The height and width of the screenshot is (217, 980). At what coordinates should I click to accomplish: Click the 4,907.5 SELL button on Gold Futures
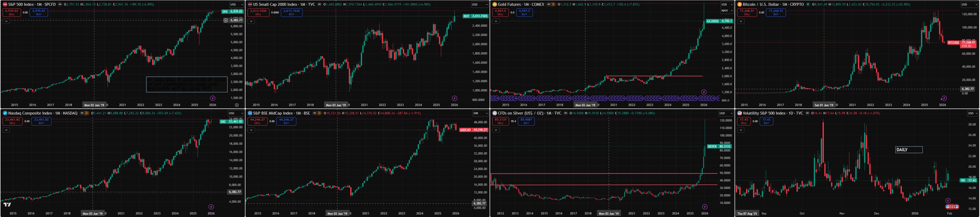tap(500, 12)
